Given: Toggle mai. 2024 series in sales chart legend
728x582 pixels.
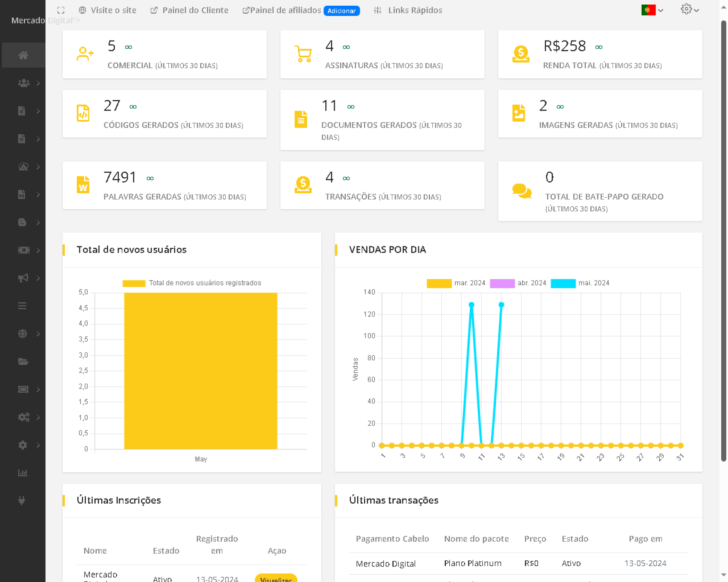Looking at the screenshot, I should (x=563, y=283).
